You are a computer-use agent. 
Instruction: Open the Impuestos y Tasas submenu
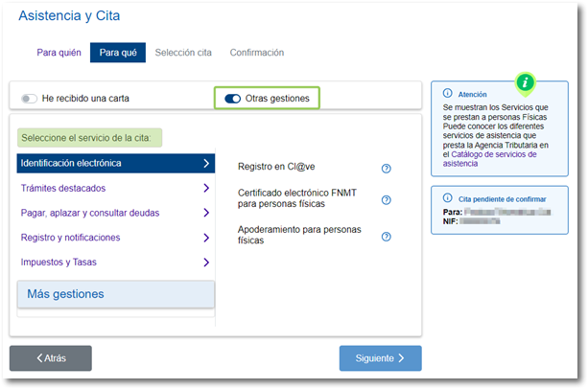115,262
